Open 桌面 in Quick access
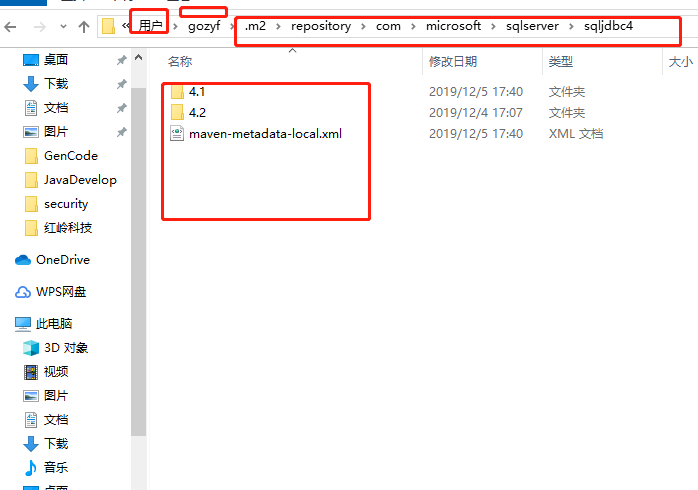This screenshot has width=698, height=490. [x=56, y=60]
